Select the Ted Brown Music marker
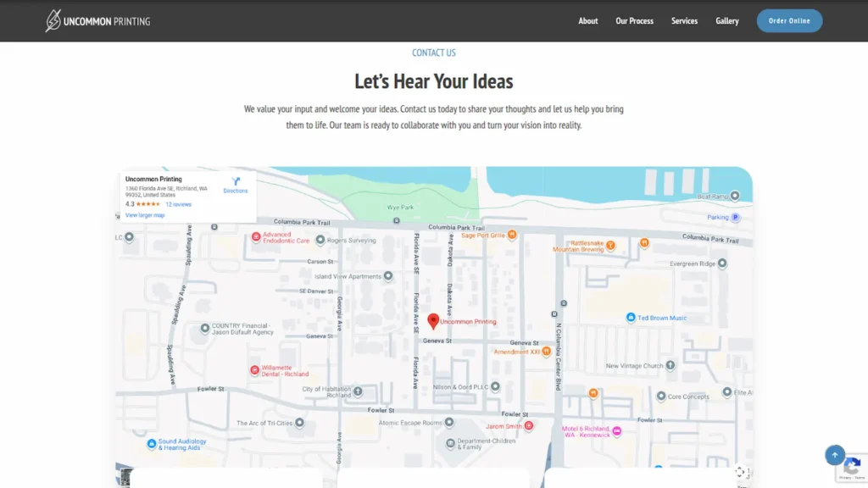 pyautogui.click(x=631, y=318)
